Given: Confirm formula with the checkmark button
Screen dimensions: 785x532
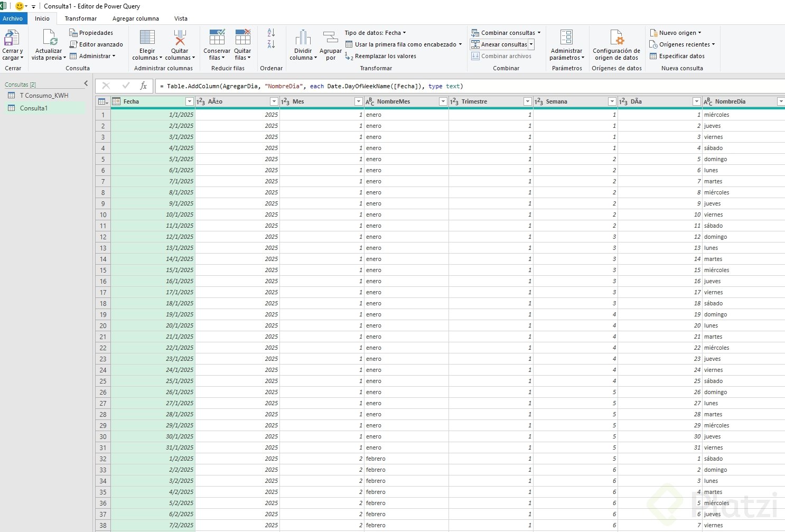Looking at the screenshot, I should pyautogui.click(x=126, y=86).
